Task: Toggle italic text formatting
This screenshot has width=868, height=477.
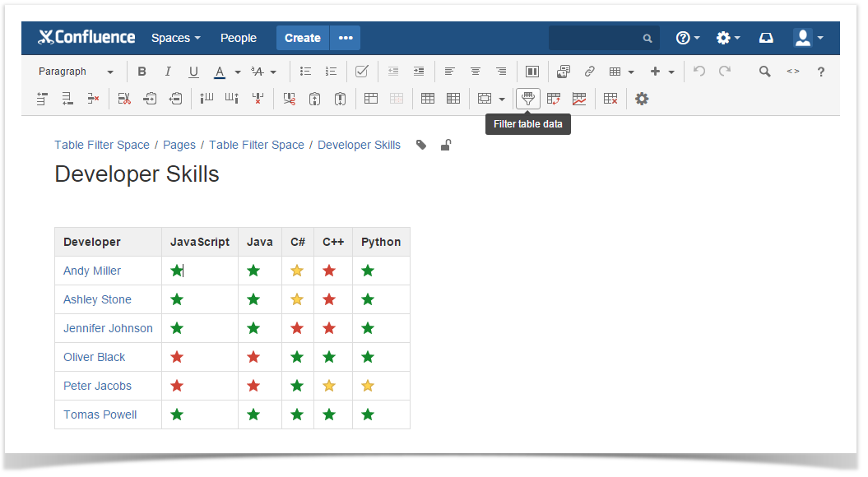Action: point(168,72)
